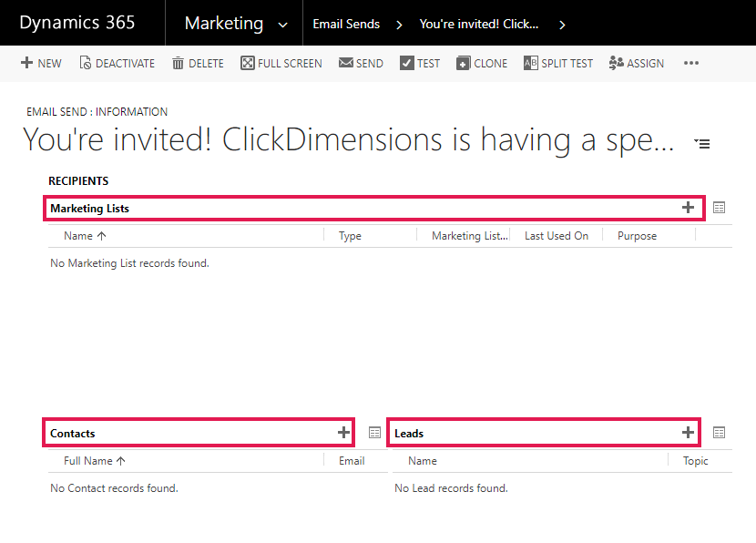Expand chevron after You're invited breadcrumb
The height and width of the screenshot is (543, 756).
(562, 26)
